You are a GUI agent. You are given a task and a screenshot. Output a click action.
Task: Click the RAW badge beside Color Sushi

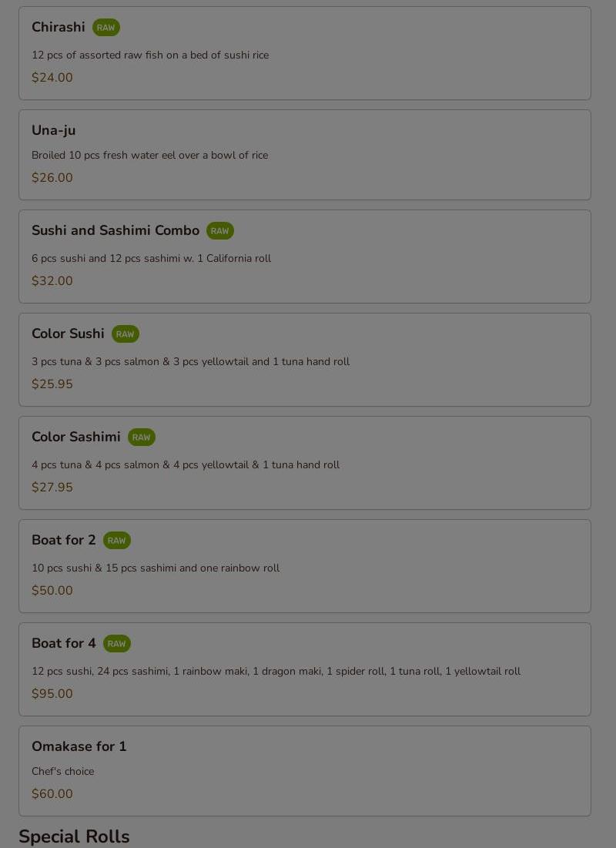(125, 334)
